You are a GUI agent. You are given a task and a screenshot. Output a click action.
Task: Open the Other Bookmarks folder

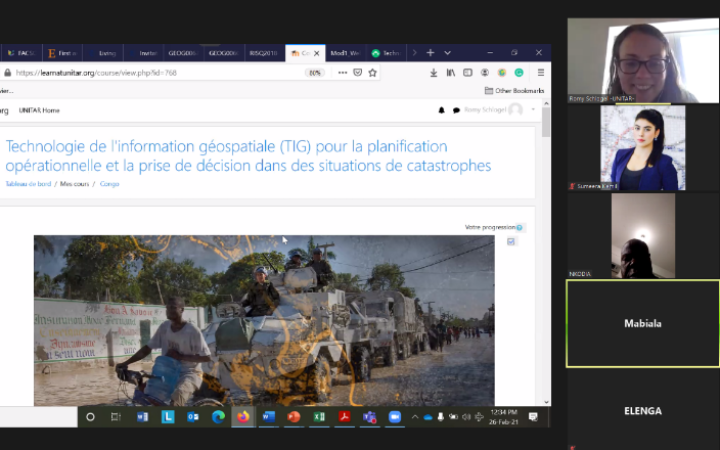tap(515, 91)
